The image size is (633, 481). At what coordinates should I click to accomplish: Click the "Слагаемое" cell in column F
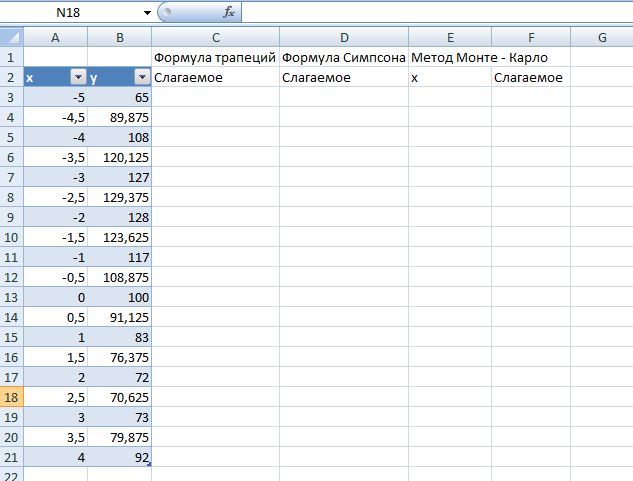coord(528,77)
